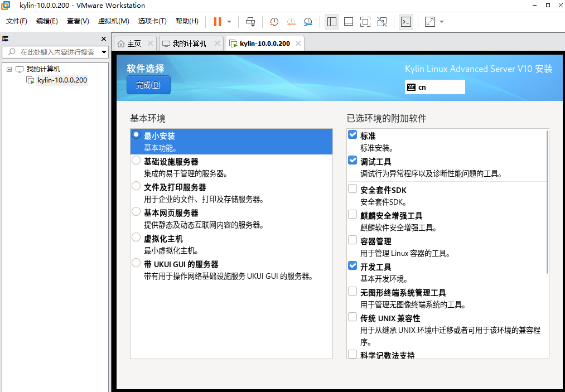
Task: Check the 容器管理 checkbox
Action: (352, 240)
